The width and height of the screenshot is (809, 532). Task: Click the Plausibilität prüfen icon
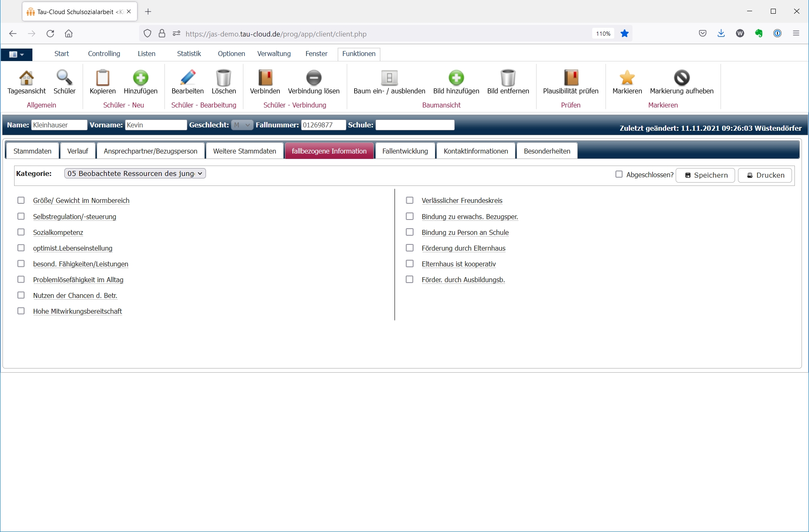click(571, 78)
